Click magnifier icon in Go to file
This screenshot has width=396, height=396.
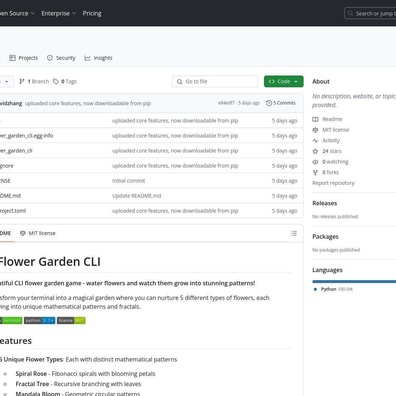(180, 82)
